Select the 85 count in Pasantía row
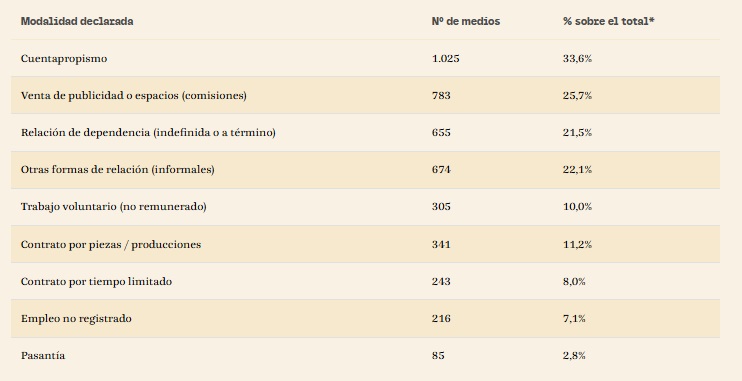Image resolution: width=742 pixels, height=381 pixels. coord(438,355)
